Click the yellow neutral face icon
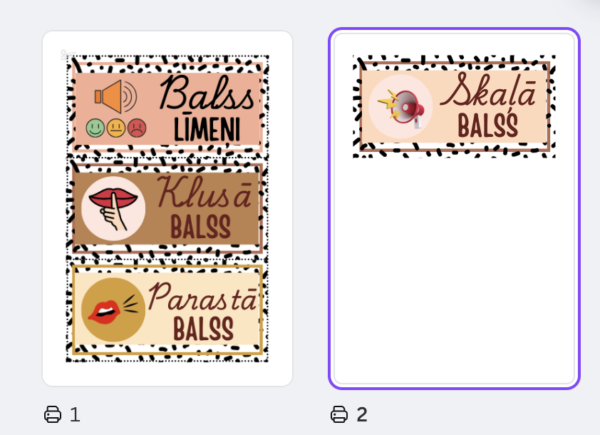Image resolution: width=600 pixels, height=435 pixels. coord(116,128)
